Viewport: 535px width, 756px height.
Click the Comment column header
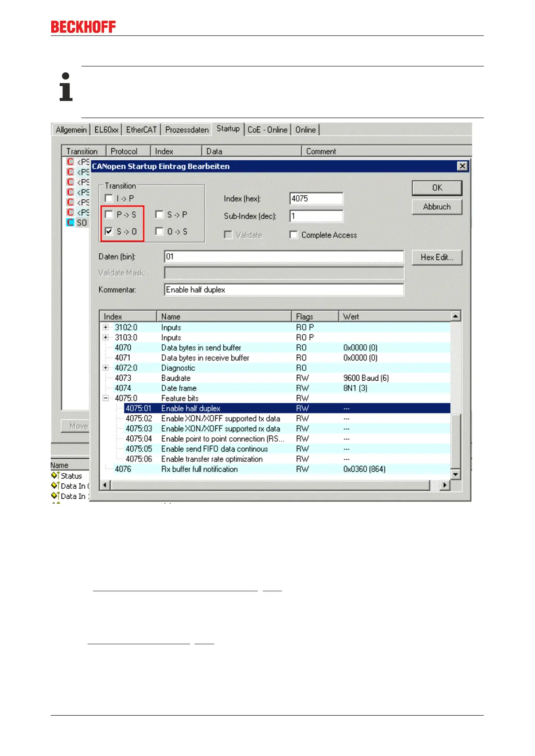[386, 151]
